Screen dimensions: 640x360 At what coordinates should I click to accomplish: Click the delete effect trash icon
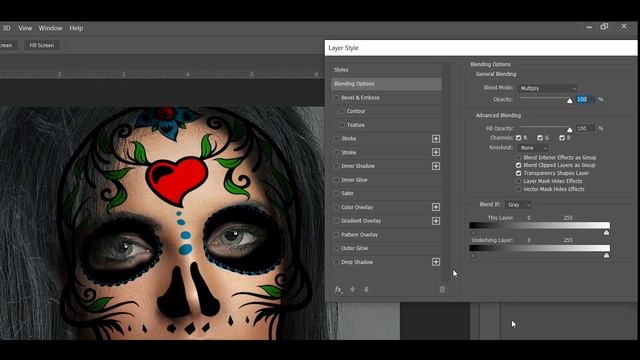coord(442,289)
